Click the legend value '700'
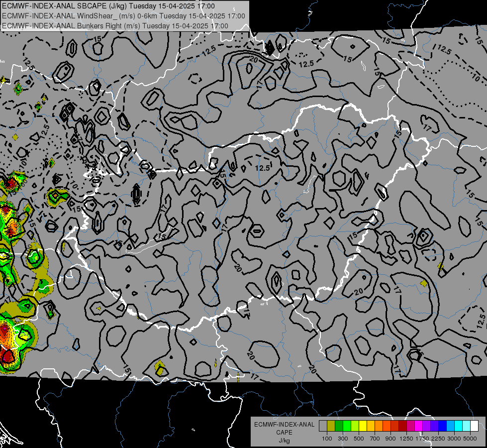This screenshot has height=448, width=487. 375,439
